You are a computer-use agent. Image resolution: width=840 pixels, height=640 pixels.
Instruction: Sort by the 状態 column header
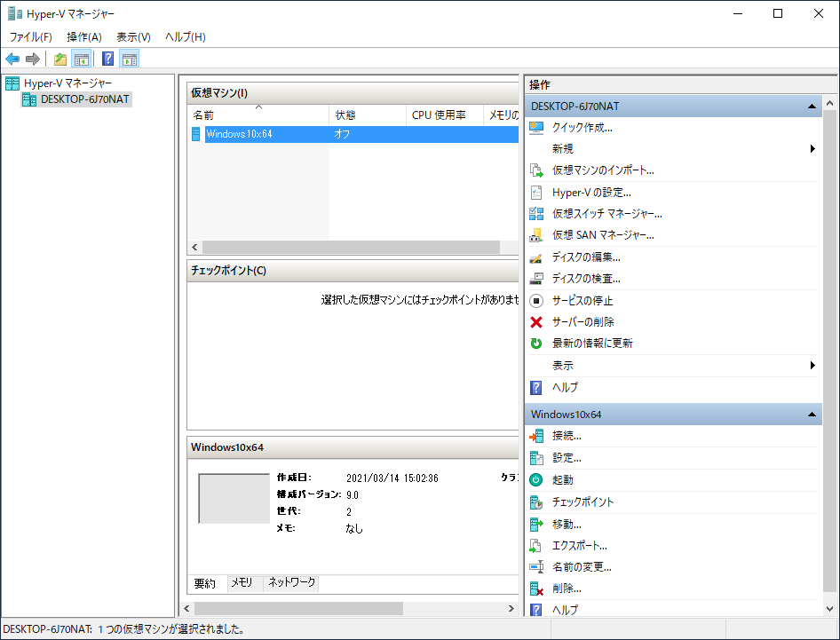368,115
